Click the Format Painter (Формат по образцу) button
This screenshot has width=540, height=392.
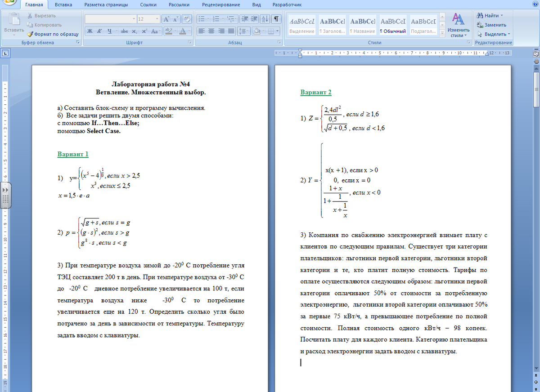pyautogui.click(x=53, y=34)
